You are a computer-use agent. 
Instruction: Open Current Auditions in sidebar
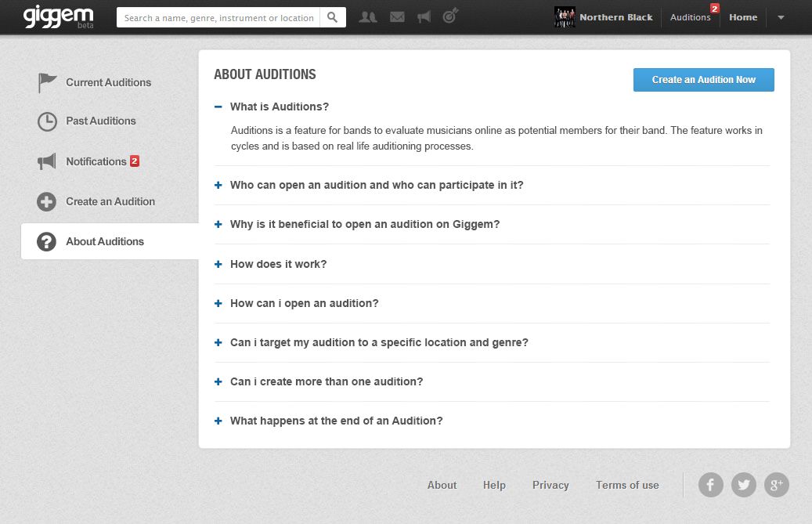pos(110,82)
